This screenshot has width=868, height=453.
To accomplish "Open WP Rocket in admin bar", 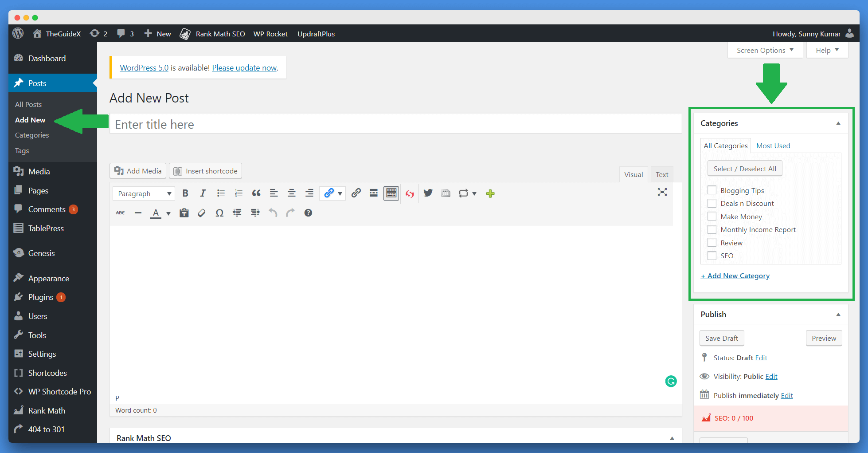I will point(270,34).
